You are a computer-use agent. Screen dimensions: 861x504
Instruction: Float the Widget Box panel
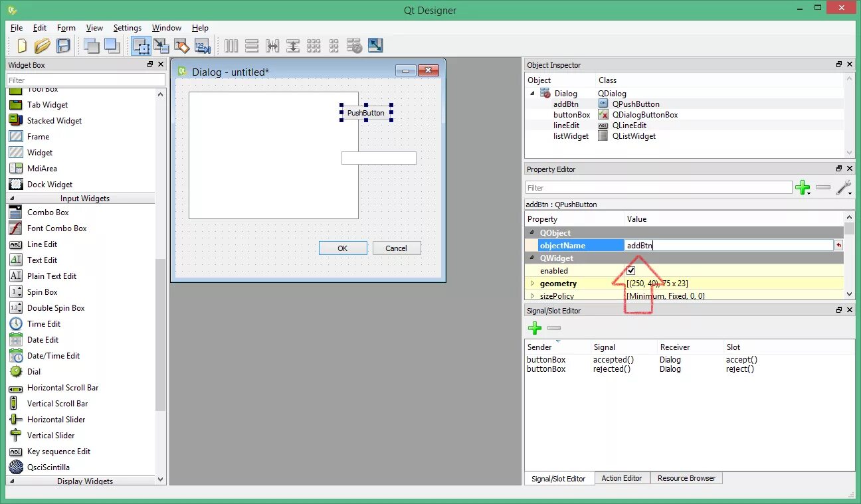tap(150, 64)
